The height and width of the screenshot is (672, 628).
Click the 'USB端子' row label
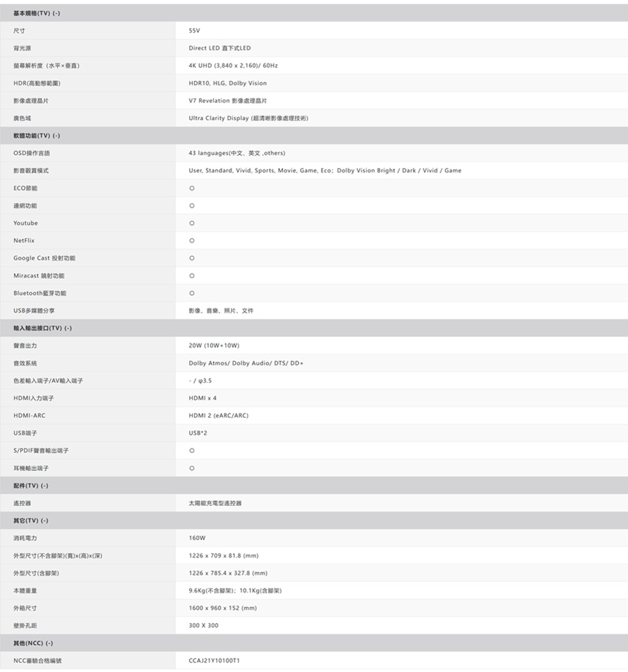(25, 433)
